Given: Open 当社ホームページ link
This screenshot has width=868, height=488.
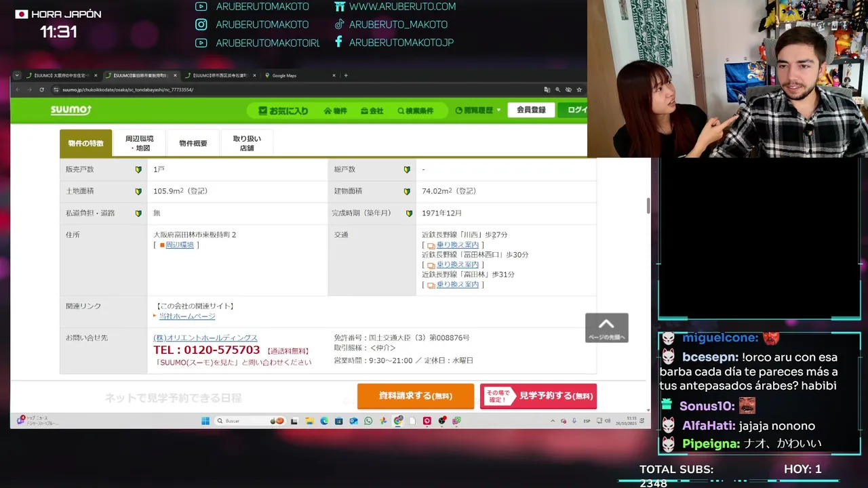Looking at the screenshot, I should point(187,317).
